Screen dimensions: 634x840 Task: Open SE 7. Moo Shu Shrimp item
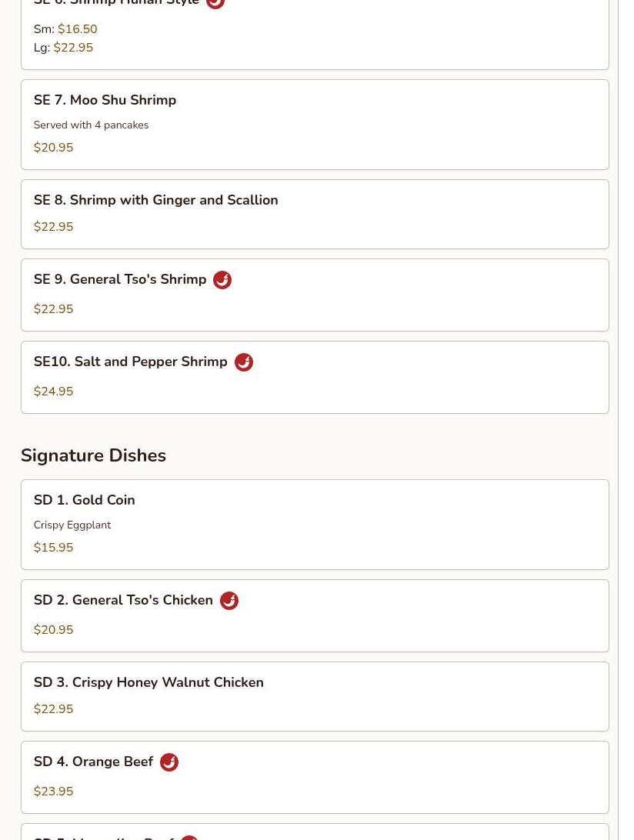click(x=105, y=100)
